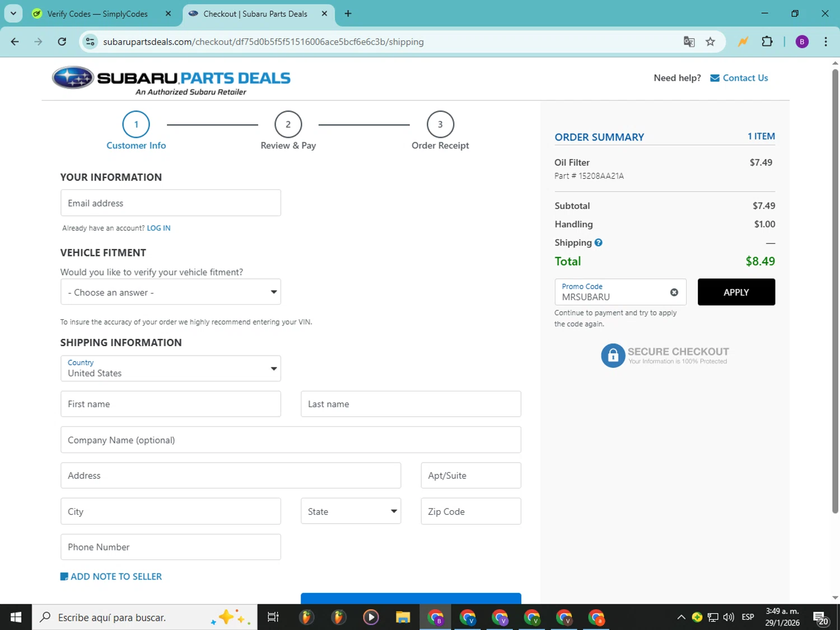Screen dimensions: 840x630
Task: Switch to the Verify Codes — SimplyCodes tab
Action: point(97,14)
